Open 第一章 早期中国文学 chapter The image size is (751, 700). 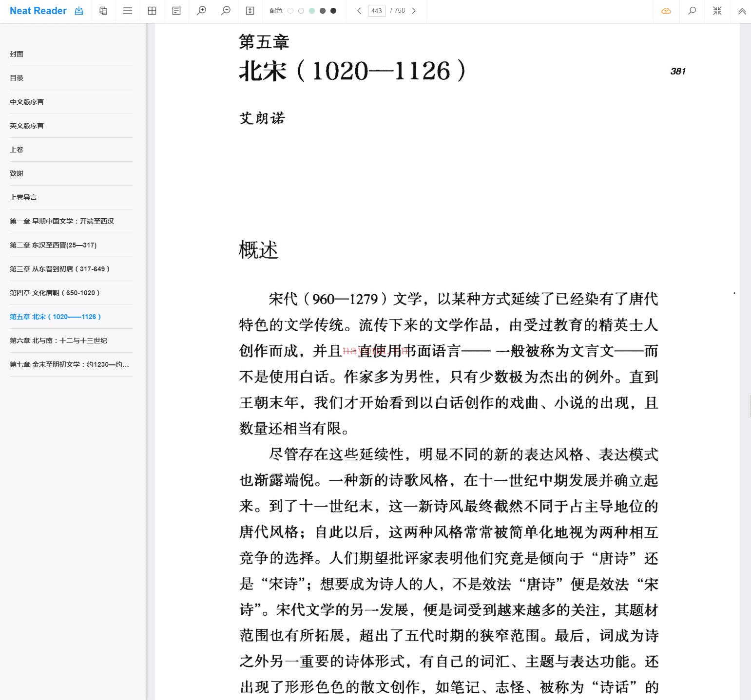point(71,221)
